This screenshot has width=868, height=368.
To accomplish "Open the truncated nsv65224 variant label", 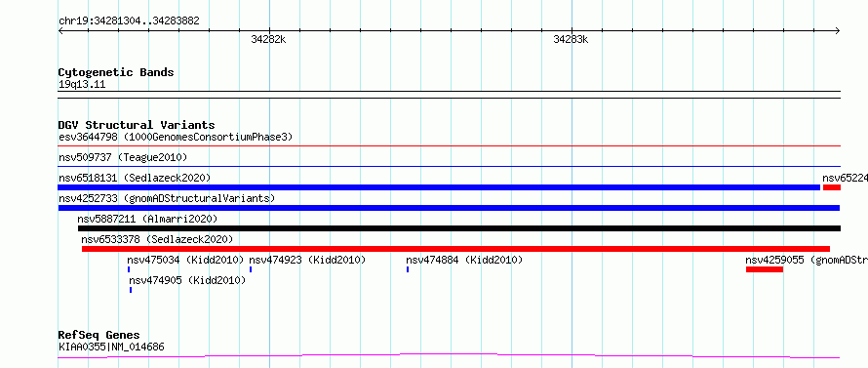I will coord(845,178).
